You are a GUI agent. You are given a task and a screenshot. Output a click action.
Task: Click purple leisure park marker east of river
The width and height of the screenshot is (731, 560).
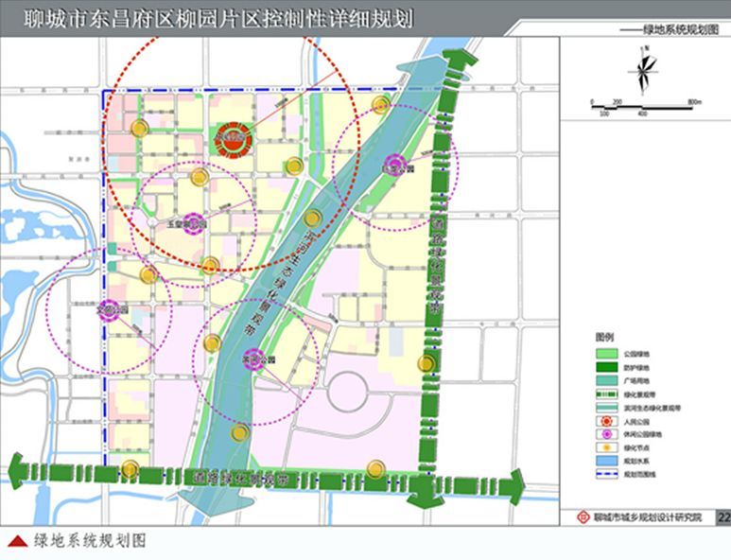(x=395, y=165)
